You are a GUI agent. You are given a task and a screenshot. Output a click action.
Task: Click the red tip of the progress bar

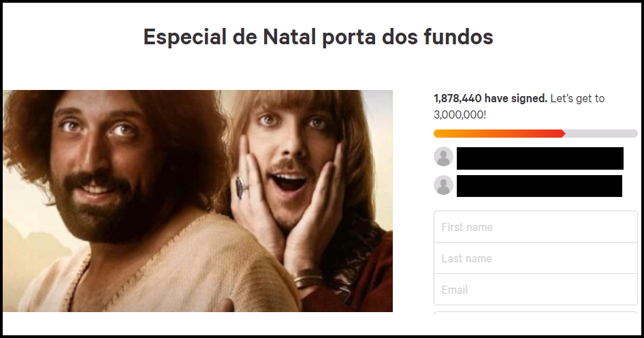pos(560,134)
